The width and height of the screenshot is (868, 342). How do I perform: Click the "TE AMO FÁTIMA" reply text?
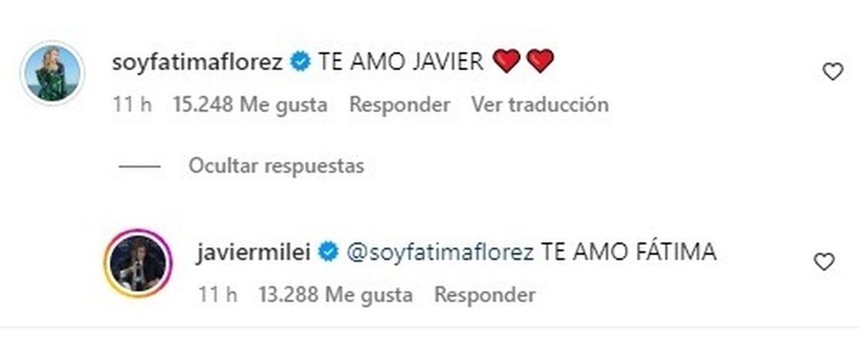coord(629,252)
